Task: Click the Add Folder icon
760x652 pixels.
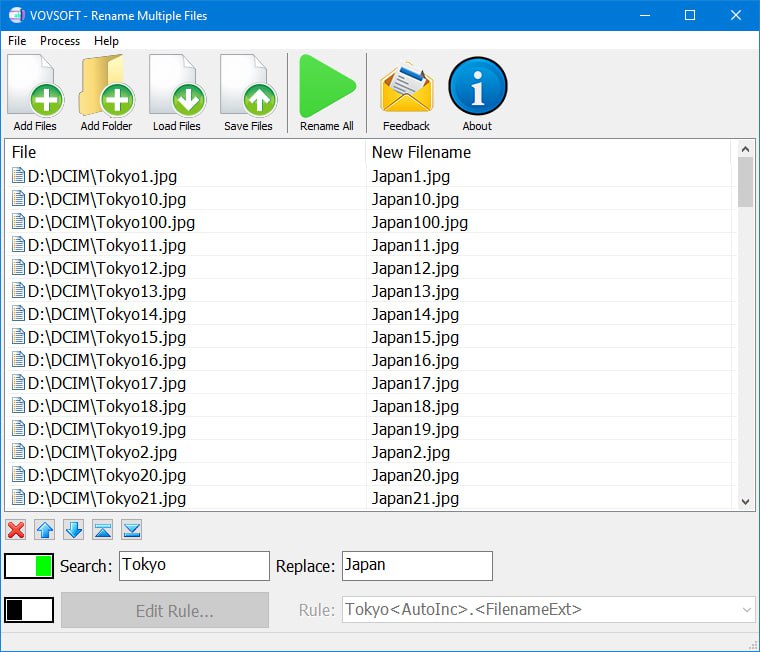Action: [x=106, y=92]
